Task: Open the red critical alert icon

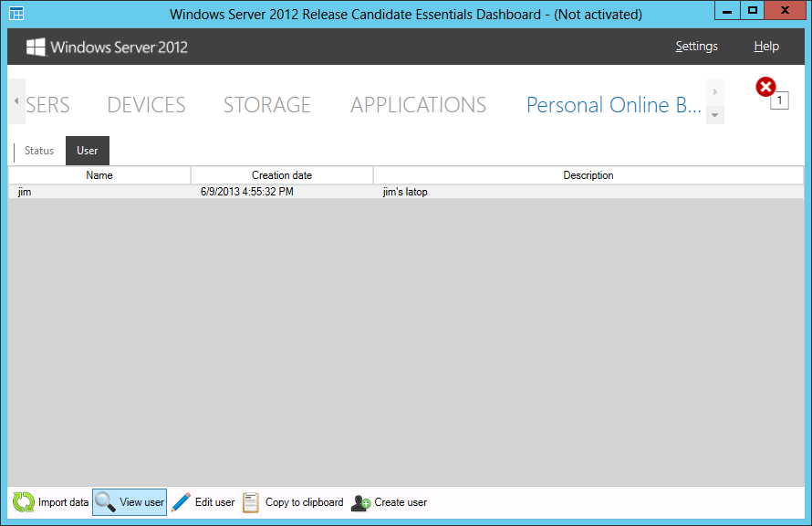Action: [x=765, y=87]
